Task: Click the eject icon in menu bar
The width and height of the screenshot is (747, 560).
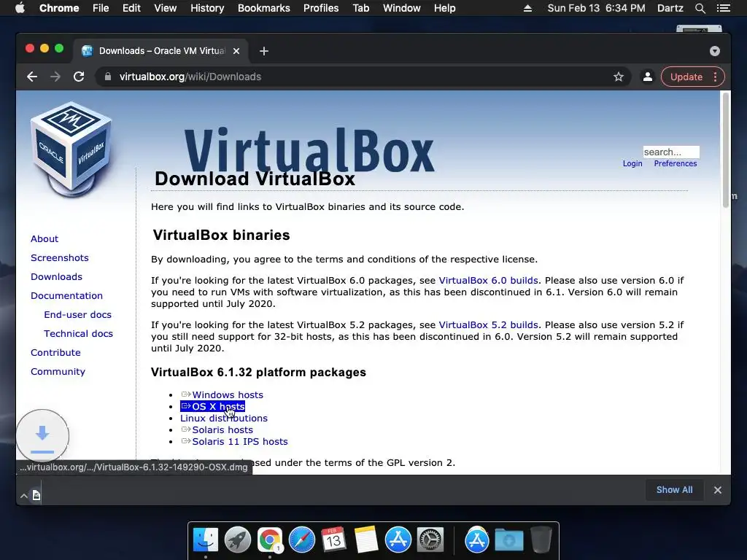Action: pyautogui.click(x=527, y=8)
